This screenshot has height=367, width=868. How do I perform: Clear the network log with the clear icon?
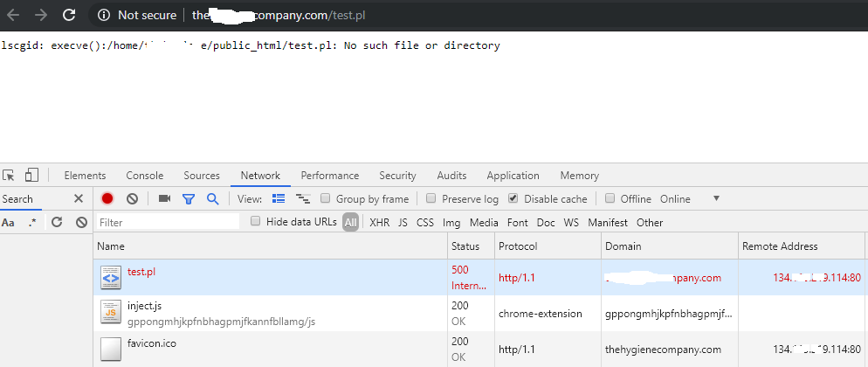coord(132,199)
